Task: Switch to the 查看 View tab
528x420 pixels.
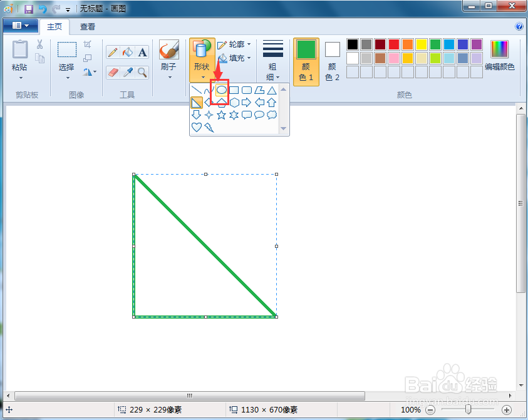Action: [88, 26]
